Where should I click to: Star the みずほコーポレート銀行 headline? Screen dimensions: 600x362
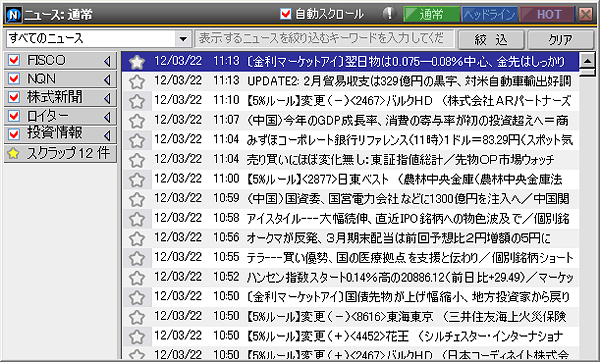coord(137,140)
